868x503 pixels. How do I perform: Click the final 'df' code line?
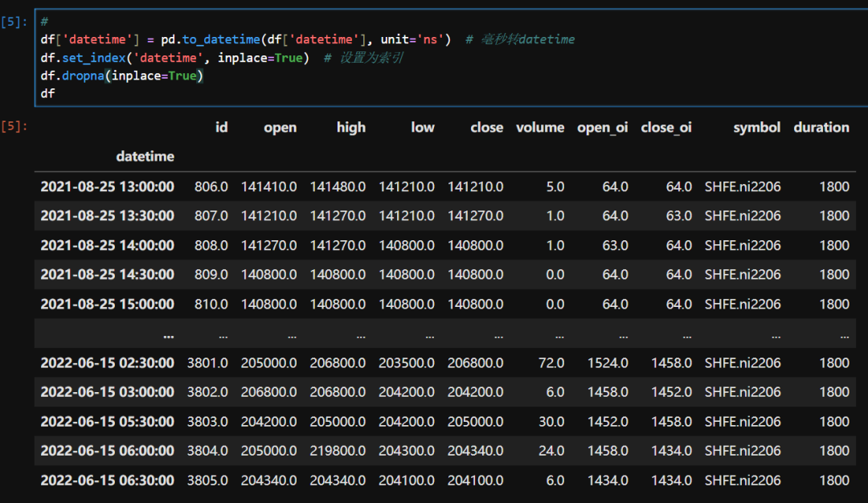coord(47,93)
